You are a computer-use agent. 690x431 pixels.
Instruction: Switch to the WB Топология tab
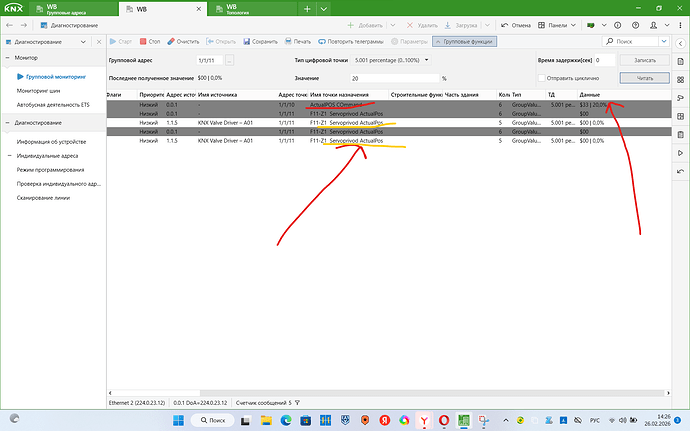(x=252, y=9)
